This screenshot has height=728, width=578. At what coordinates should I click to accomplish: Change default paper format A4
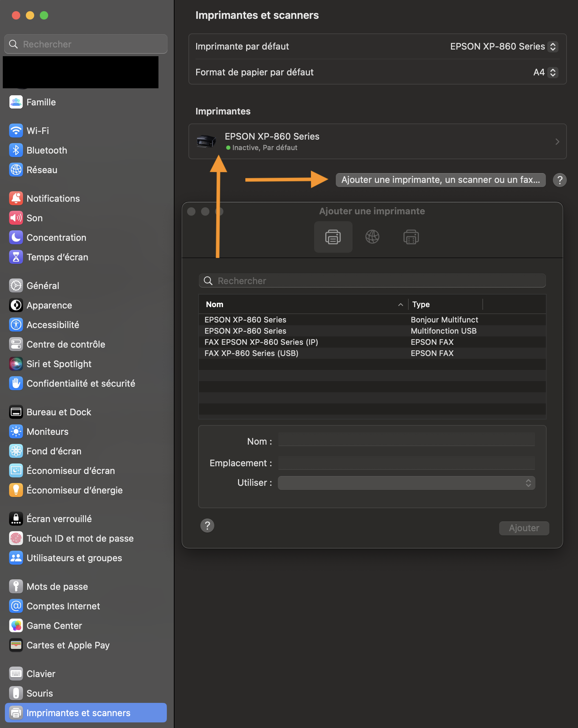point(546,72)
